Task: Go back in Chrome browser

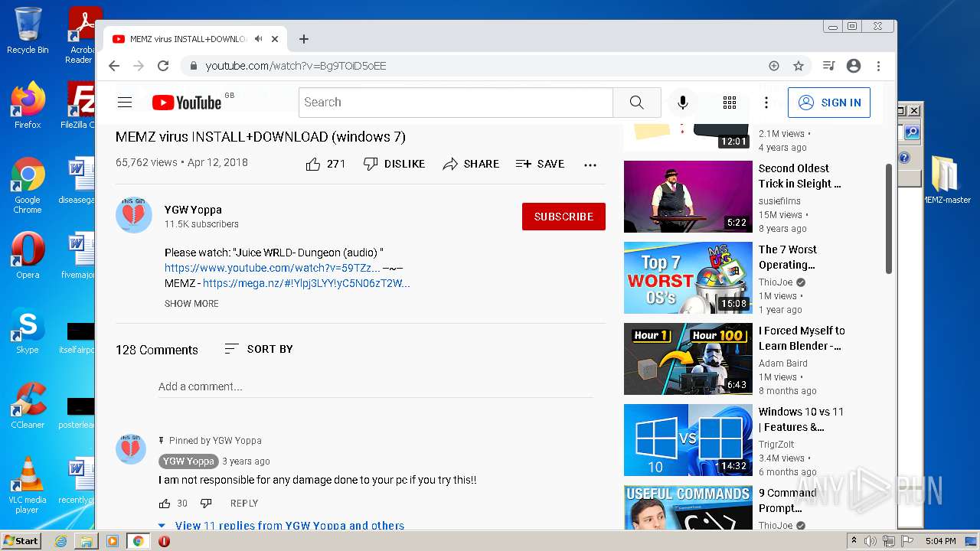Action: tap(114, 66)
